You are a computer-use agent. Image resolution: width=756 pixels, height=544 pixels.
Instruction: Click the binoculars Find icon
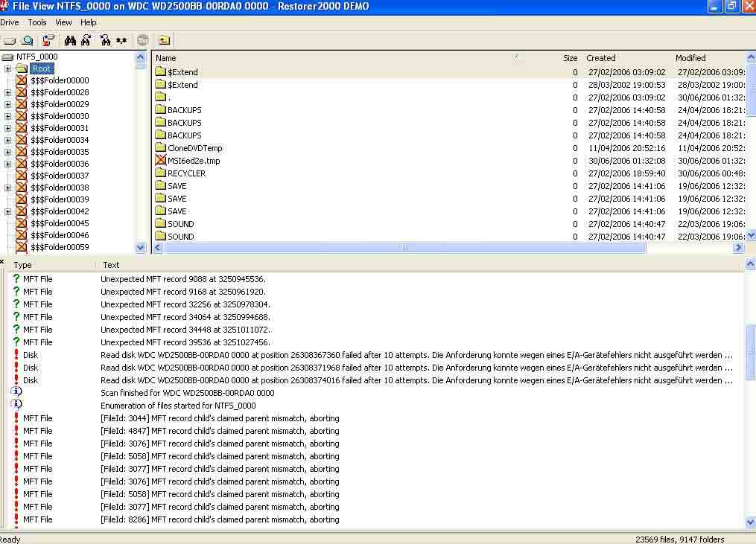(71, 41)
